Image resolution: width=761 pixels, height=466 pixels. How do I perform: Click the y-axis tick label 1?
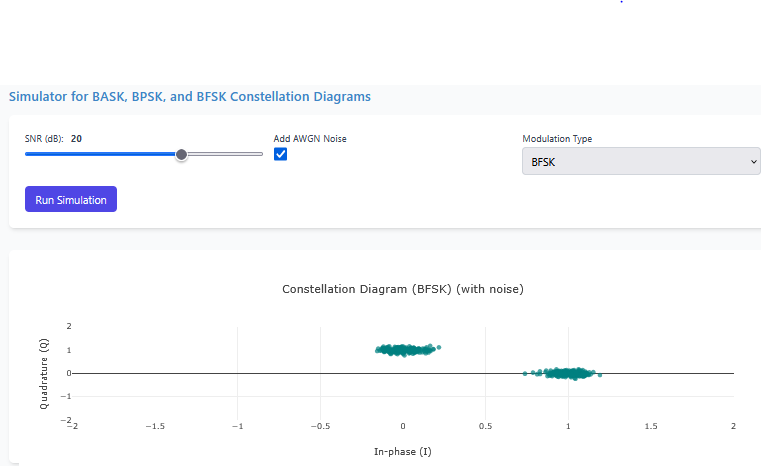[x=69, y=350]
